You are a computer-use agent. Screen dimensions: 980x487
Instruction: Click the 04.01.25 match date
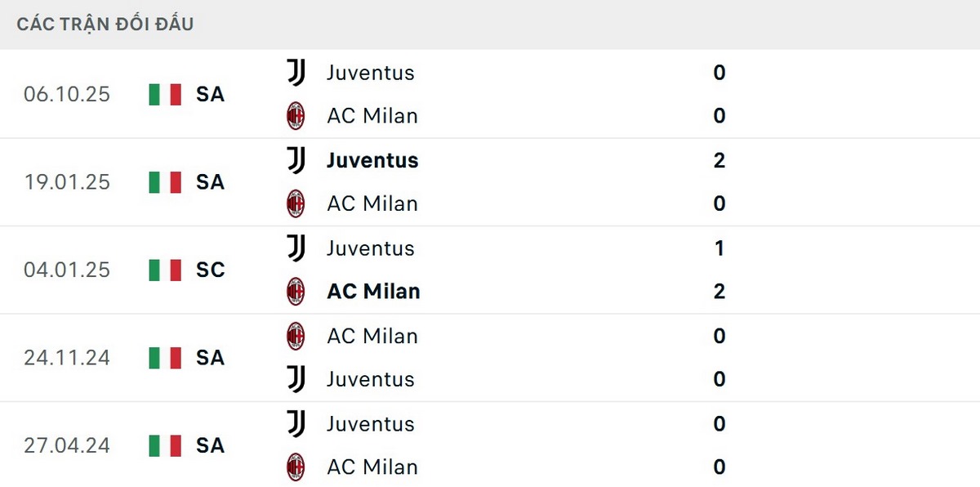(x=67, y=270)
